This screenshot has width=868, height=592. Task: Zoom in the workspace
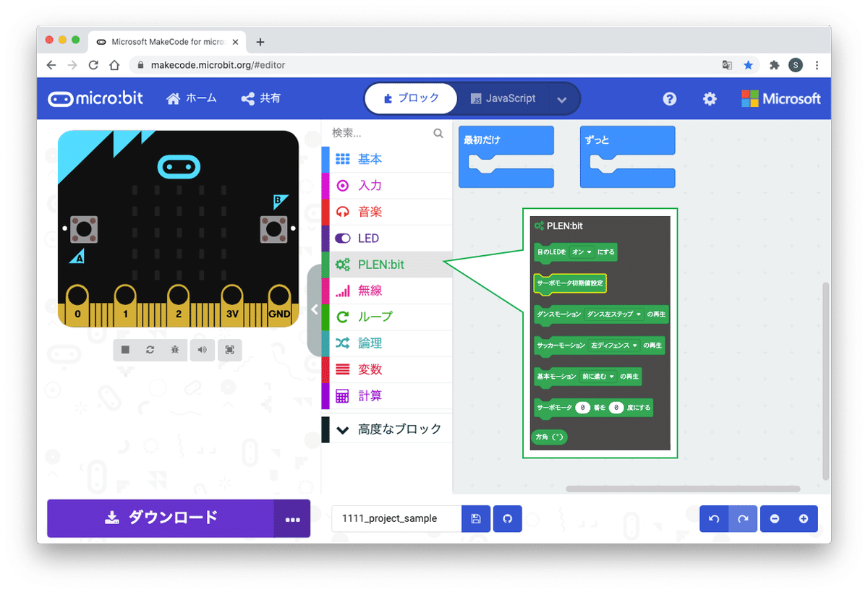pyautogui.click(x=803, y=519)
